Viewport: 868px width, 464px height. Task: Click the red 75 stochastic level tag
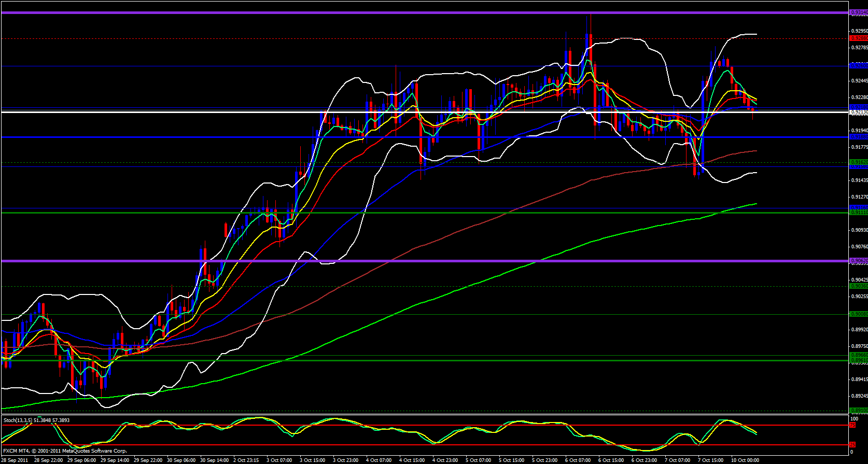coord(852,425)
